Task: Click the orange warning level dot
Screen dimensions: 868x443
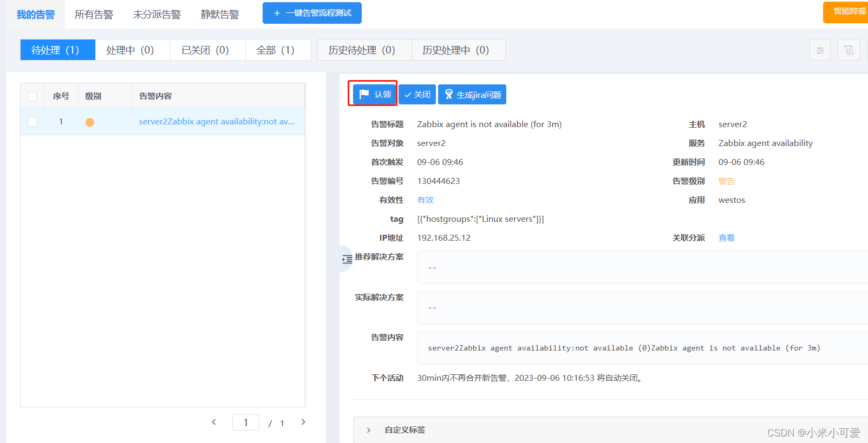Action: pyautogui.click(x=90, y=122)
